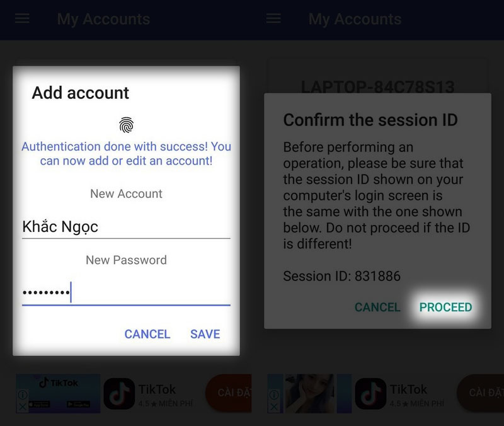
Task: Open hamburger menu on right My Accounts screen
Action: pyautogui.click(x=273, y=18)
